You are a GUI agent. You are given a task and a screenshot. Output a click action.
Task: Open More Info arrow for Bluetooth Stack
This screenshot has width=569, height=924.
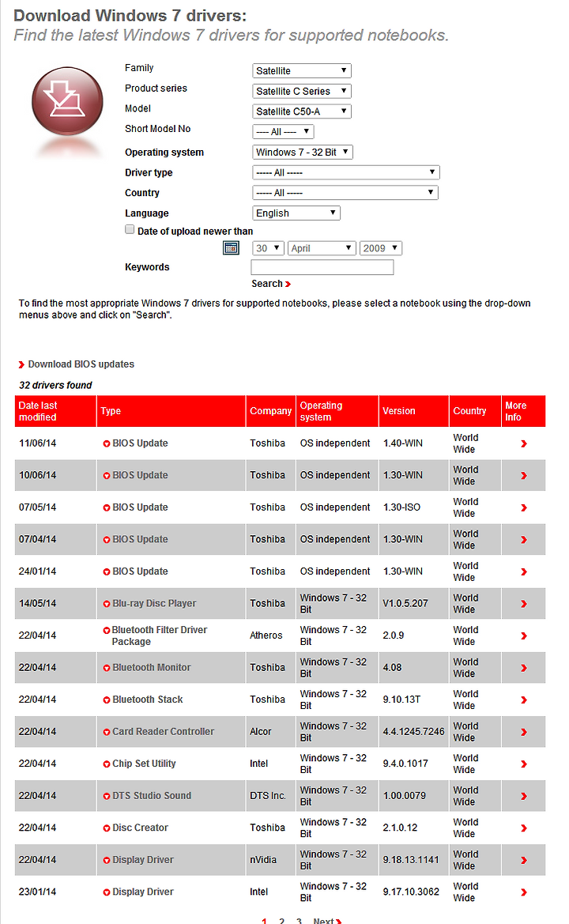(x=524, y=700)
